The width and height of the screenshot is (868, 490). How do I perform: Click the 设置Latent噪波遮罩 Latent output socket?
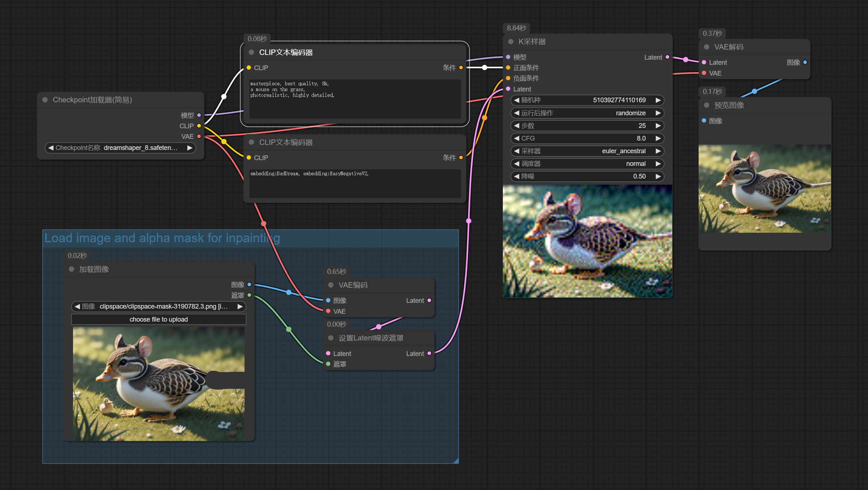click(429, 353)
